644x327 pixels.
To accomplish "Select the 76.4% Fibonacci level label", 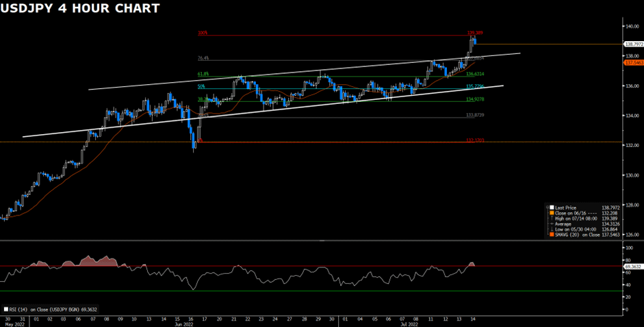I will pyautogui.click(x=203, y=58).
